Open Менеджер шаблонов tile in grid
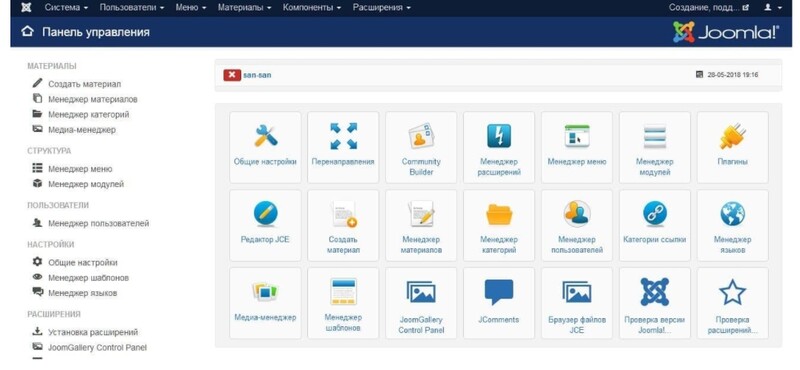 click(343, 303)
